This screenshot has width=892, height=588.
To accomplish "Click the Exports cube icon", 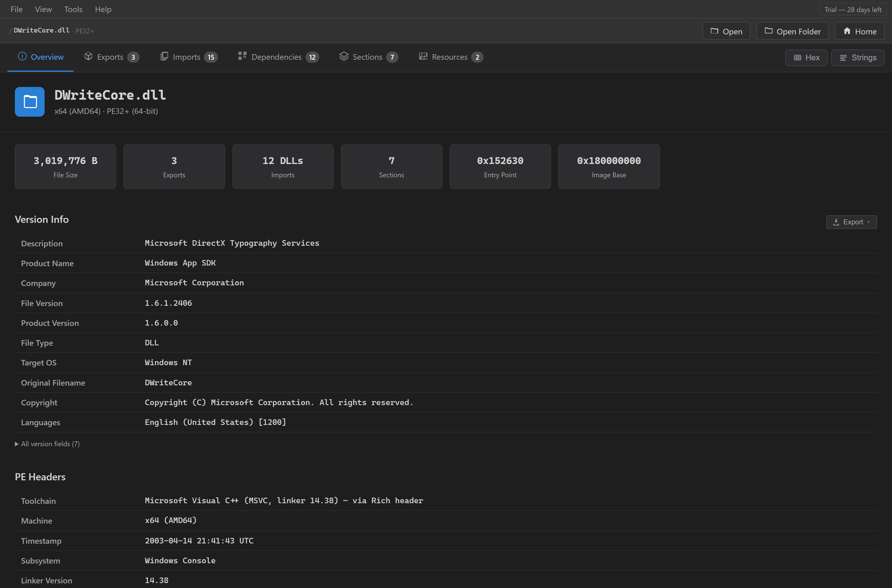I will pos(88,56).
